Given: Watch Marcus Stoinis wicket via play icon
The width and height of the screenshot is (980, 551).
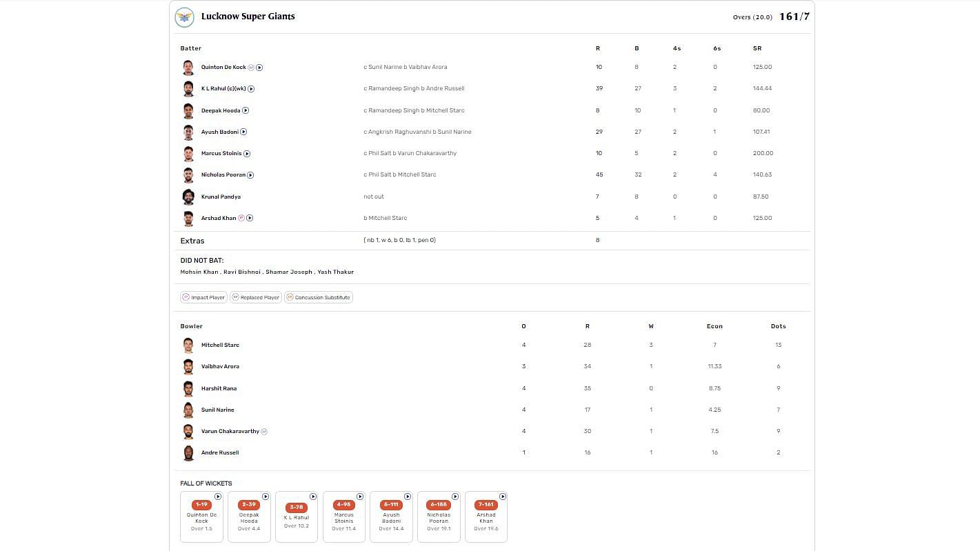Looking at the screenshot, I should pos(247,154).
